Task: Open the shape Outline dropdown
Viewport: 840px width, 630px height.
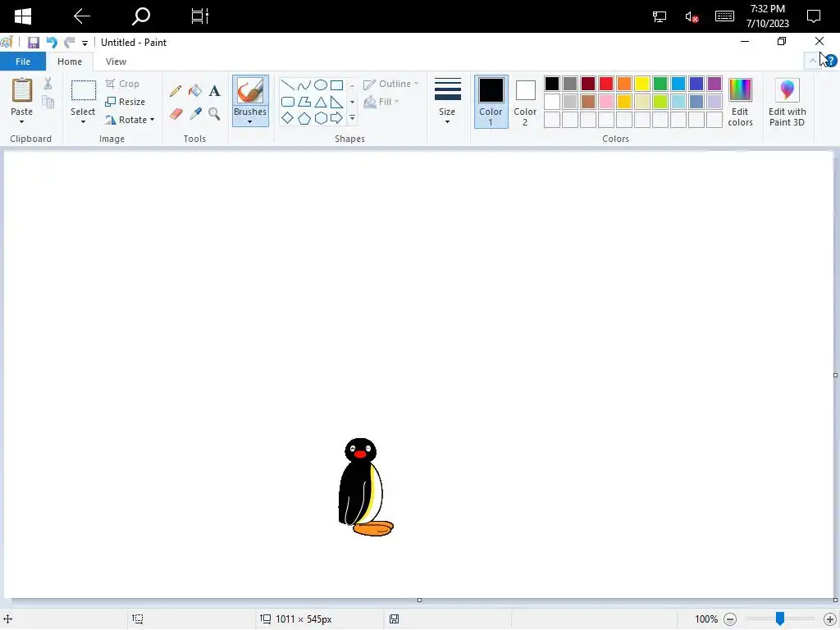Action: coord(391,84)
